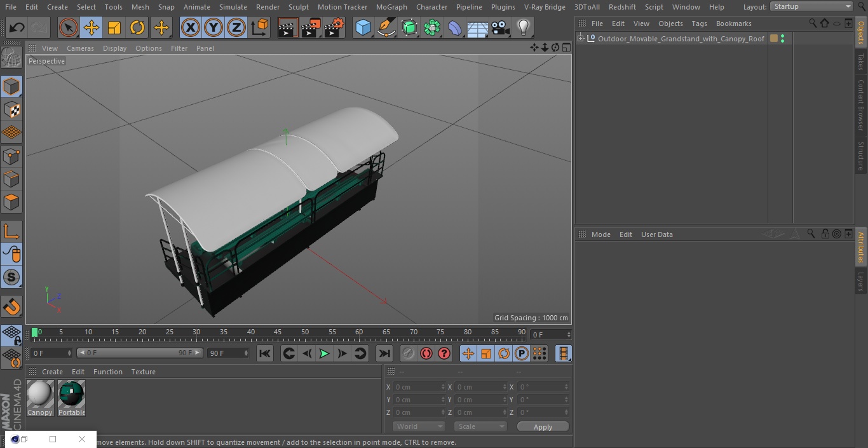Toggle X-axis lock
868x448 pixels.
[190, 27]
